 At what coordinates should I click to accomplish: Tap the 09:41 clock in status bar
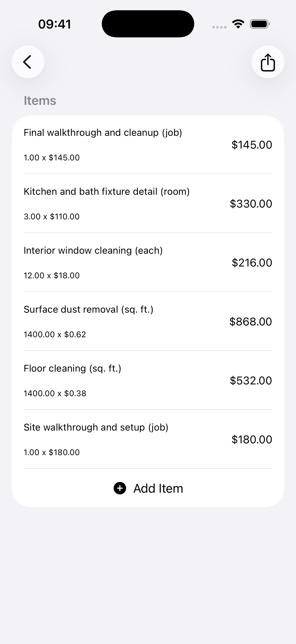(x=54, y=24)
